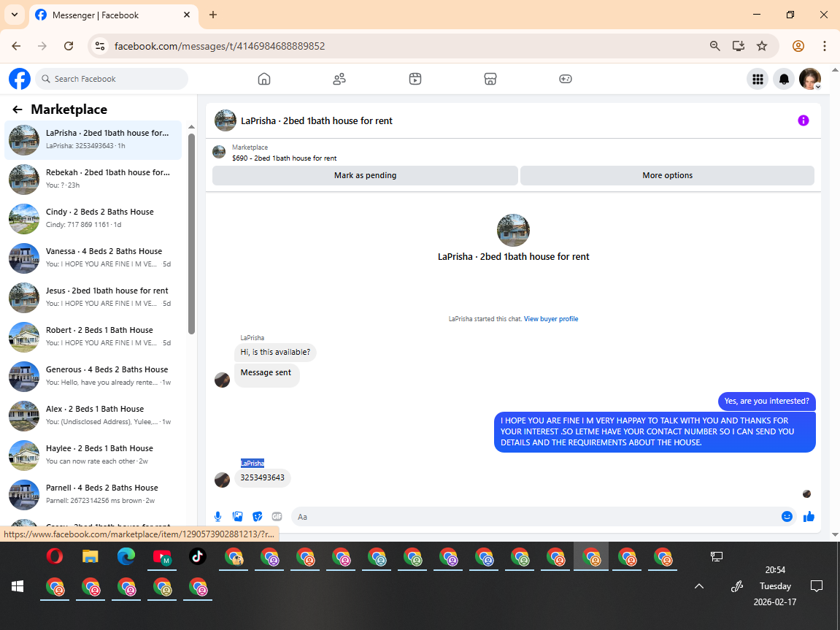Open Robert 2 Beds 1 Bath conversation
Image resolution: width=840 pixels, height=630 pixels.
pyautogui.click(x=93, y=337)
